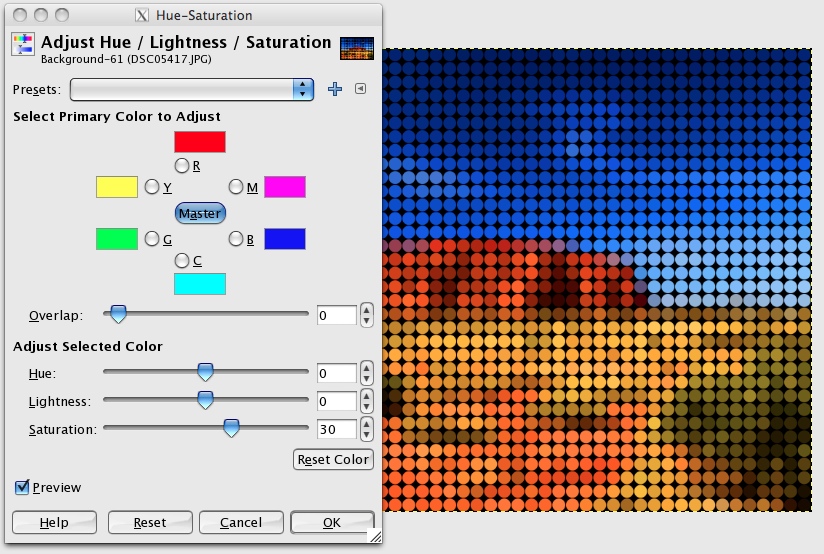Viewport: 824px width, 554px height.
Task: Click the image preview thumbnail in header
Action: coord(357,48)
